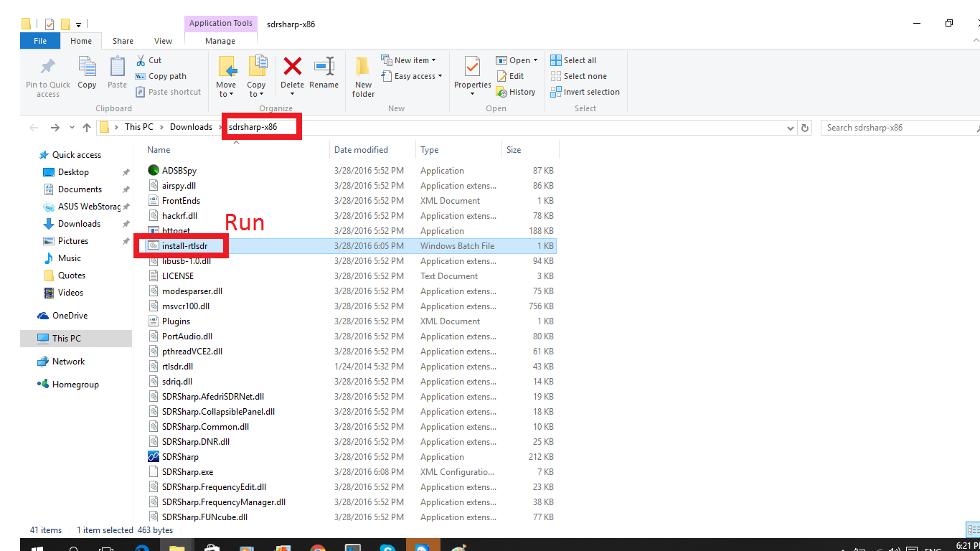Click Edit to open the selected file

[512, 75]
